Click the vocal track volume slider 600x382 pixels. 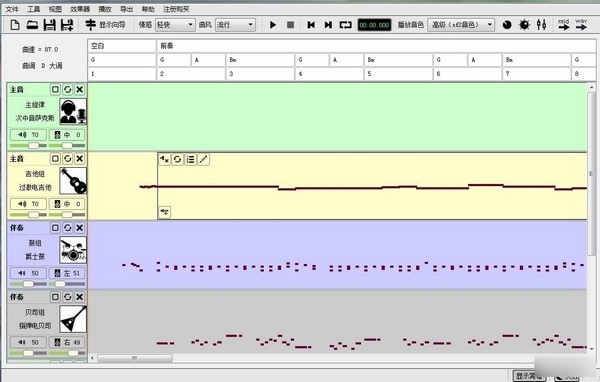click(28, 145)
